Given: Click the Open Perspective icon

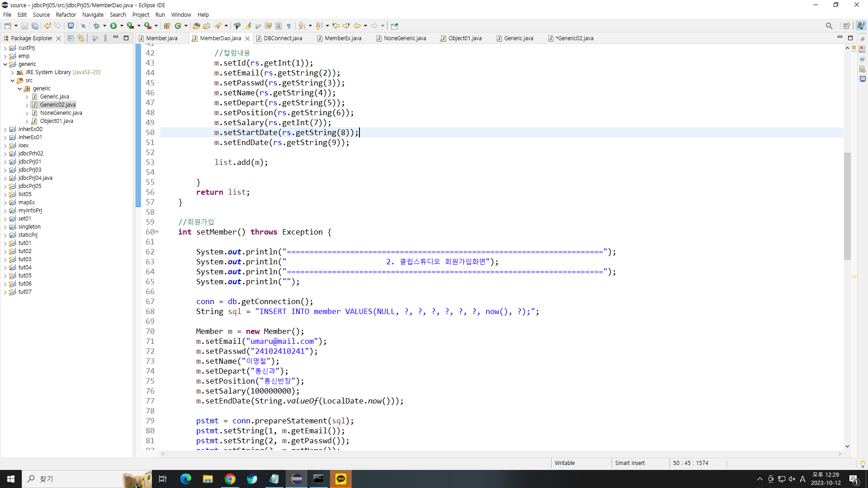Looking at the screenshot, I should 846,26.
